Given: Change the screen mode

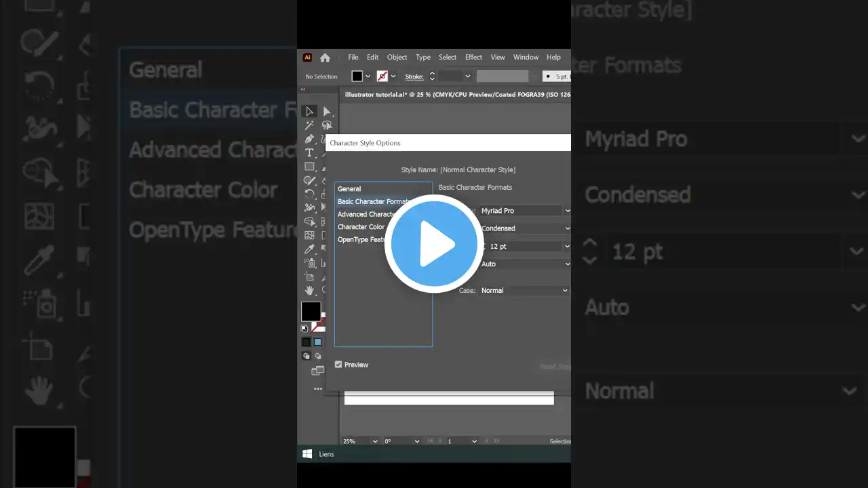Looking at the screenshot, I should (x=317, y=371).
